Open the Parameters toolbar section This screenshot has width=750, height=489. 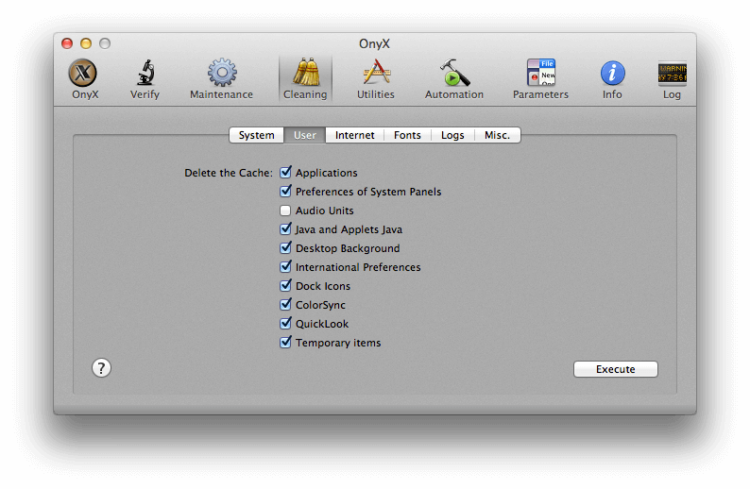[540, 78]
